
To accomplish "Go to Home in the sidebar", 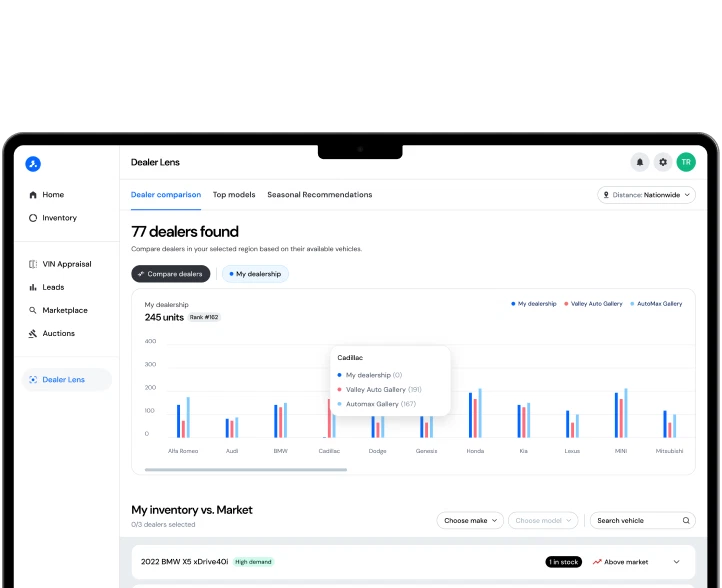I will (53, 195).
